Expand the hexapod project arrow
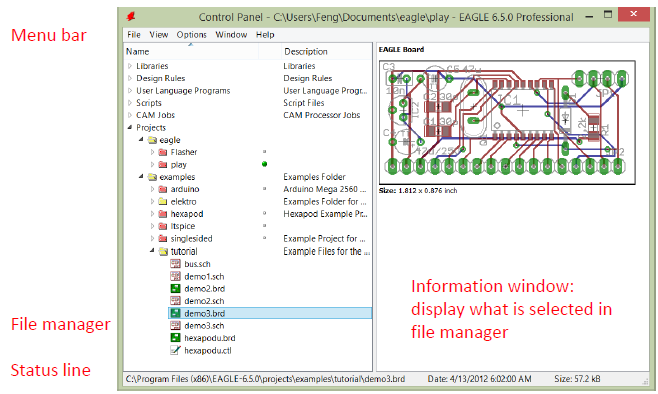This screenshot has height=394, width=658. coord(152,214)
